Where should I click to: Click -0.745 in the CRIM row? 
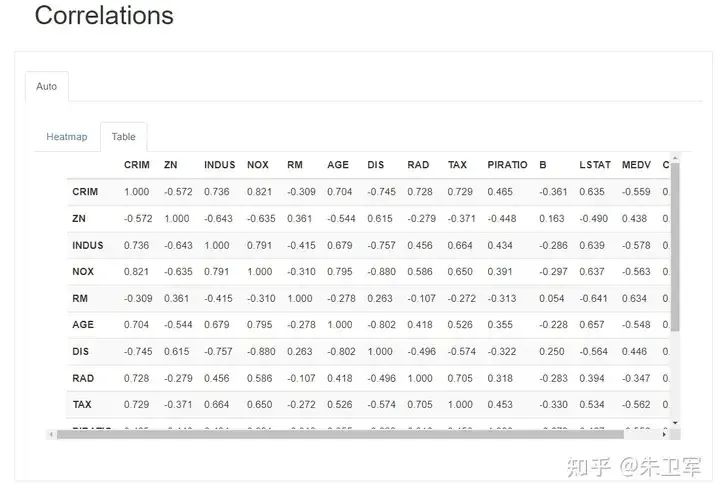click(382, 192)
